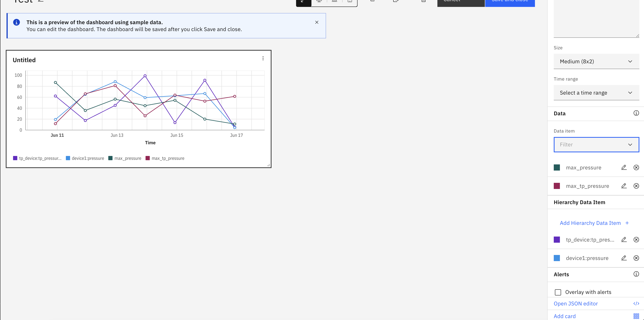Toggle device1:pressure series in chart legend
Viewport: 644px width, 320px height.
coord(85,158)
